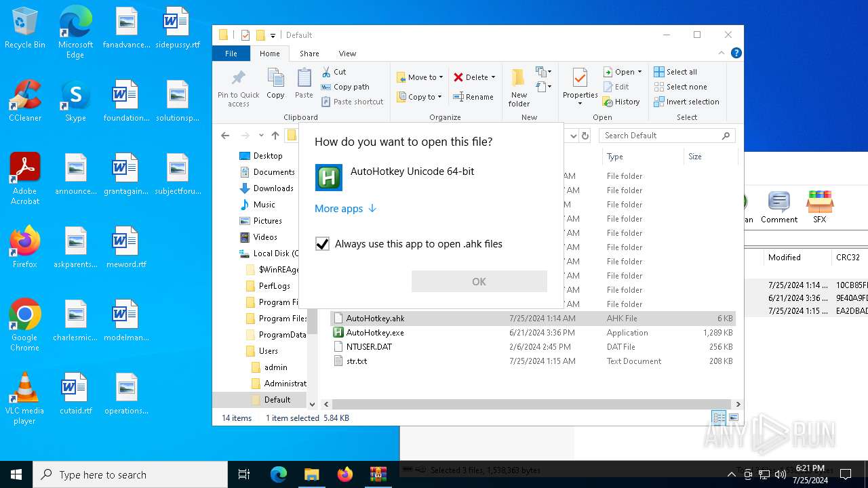Screen dimensions: 868x488
Task: Open the Explorer Help question mark icon
Action: coord(736,53)
